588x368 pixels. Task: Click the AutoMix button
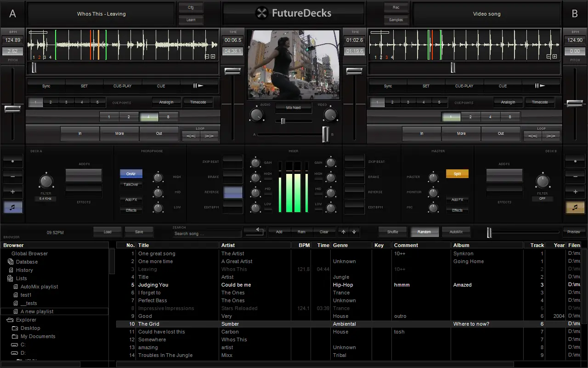point(456,232)
